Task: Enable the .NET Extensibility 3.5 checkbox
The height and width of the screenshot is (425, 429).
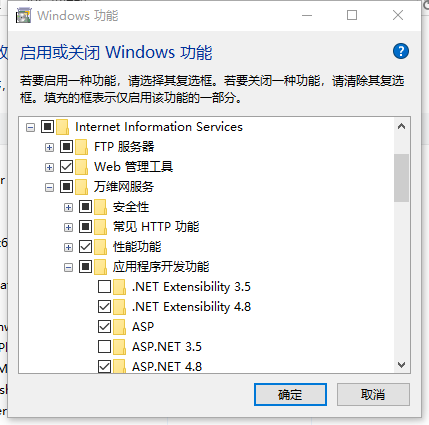Action: (104, 287)
